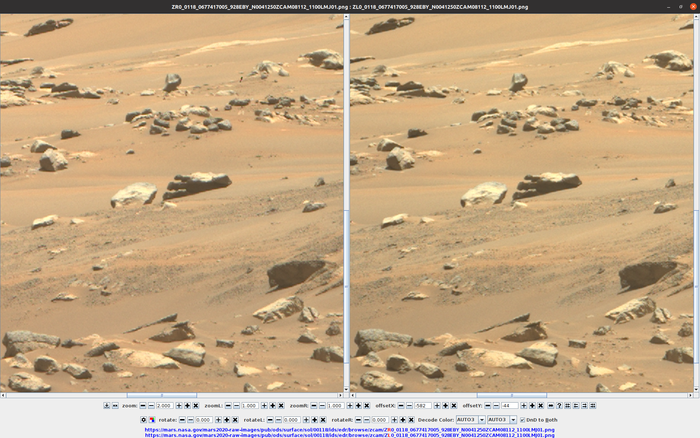The width and height of the screenshot is (700, 438).
Task: Reset offsetX with the X icon
Action: (454, 405)
